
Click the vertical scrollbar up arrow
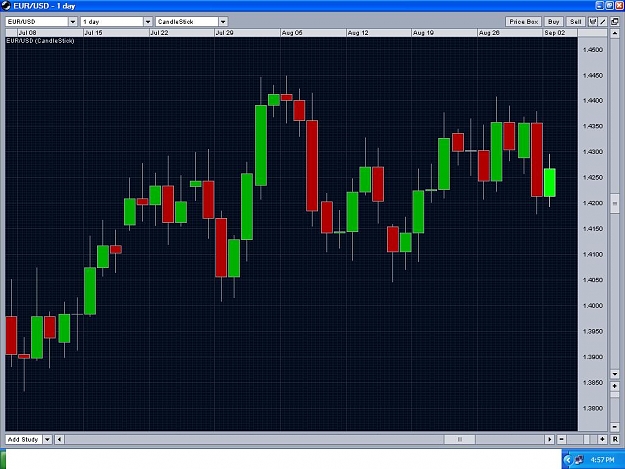[x=615, y=33]
